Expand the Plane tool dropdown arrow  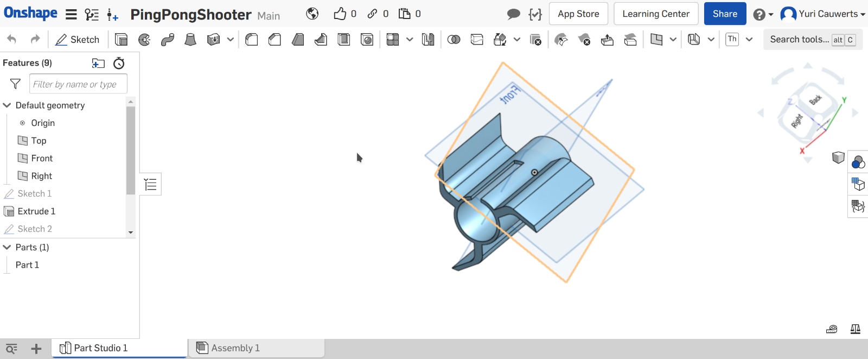click(673, 39)
